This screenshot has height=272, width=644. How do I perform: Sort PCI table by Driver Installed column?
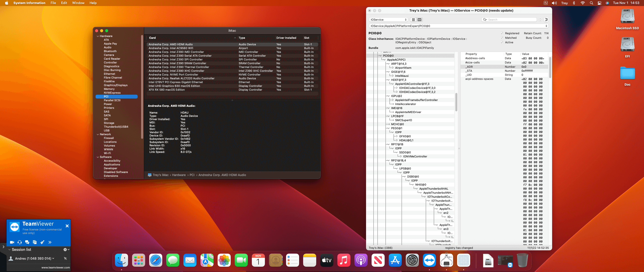coord(286,38)
